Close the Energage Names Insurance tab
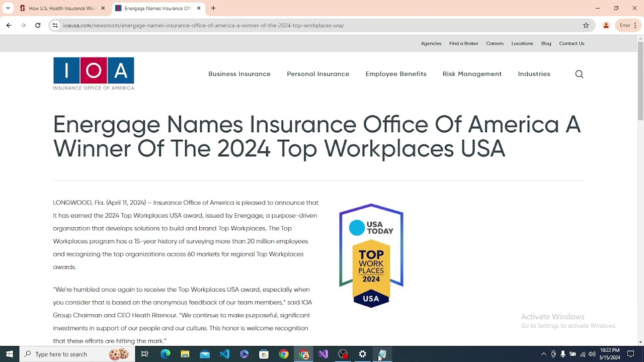Viewport: 644px width, 362px height. click(199, 8)
